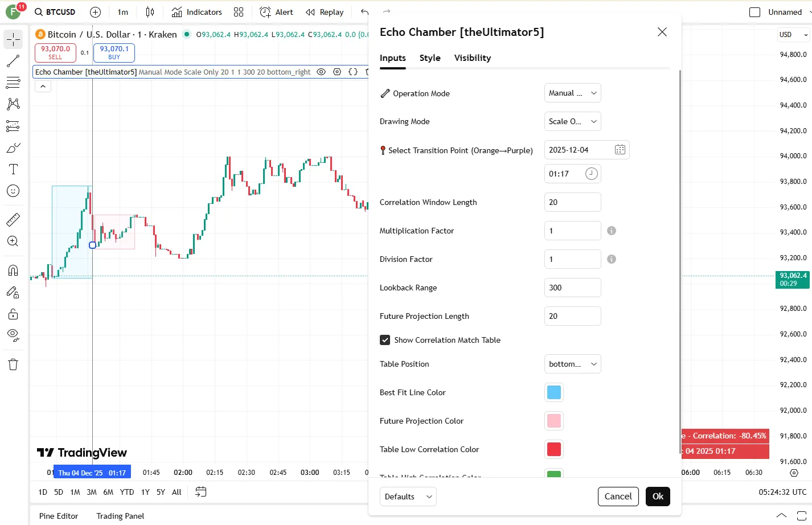Expand the Operation Mode dropdown
812x525 pixels.
[572, 93]
